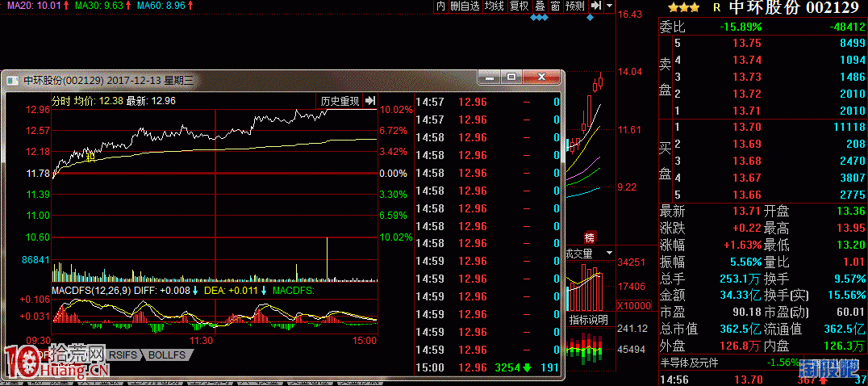This screenshot has width=868, height=386.
Task: Click the 15:00 tick row with 3254 volume
Action: click(x=488, y=367)
